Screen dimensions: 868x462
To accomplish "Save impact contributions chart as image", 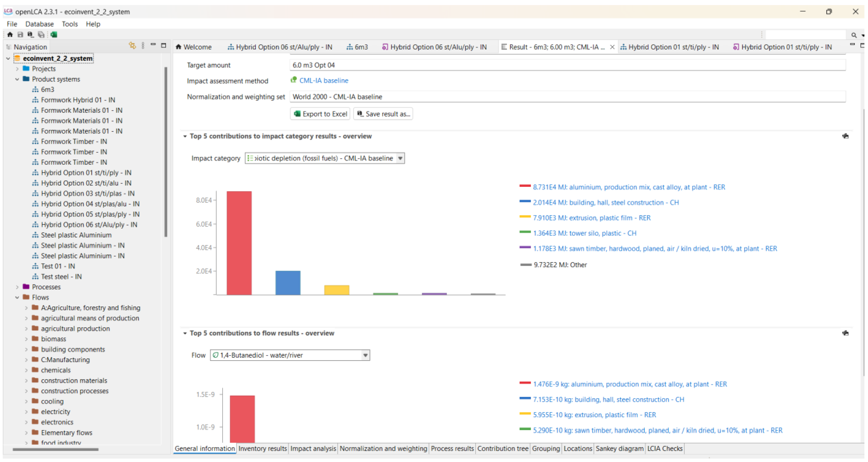I will 845,136.
